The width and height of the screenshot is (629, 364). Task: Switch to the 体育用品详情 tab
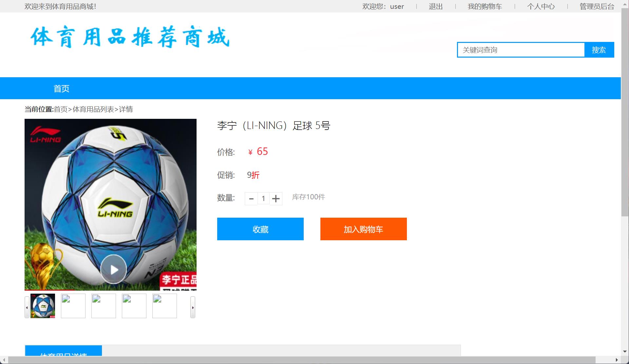[63, 356]
